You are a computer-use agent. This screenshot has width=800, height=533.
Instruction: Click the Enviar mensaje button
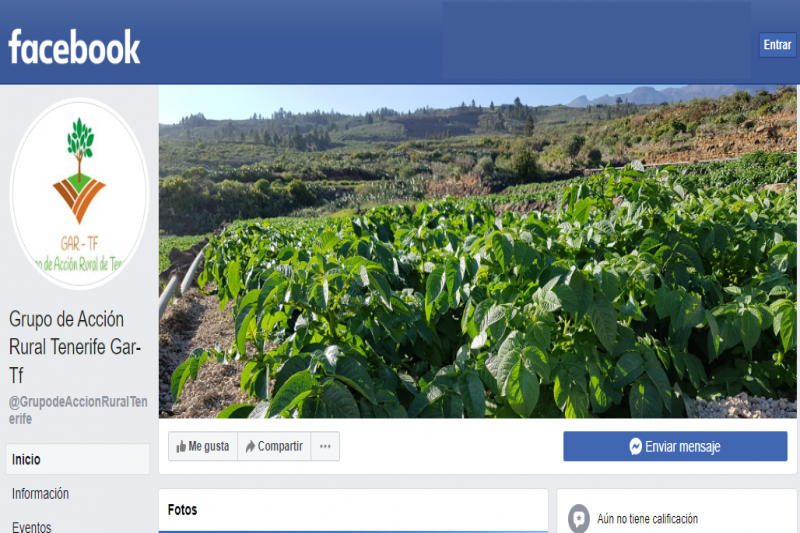point(675,446)
